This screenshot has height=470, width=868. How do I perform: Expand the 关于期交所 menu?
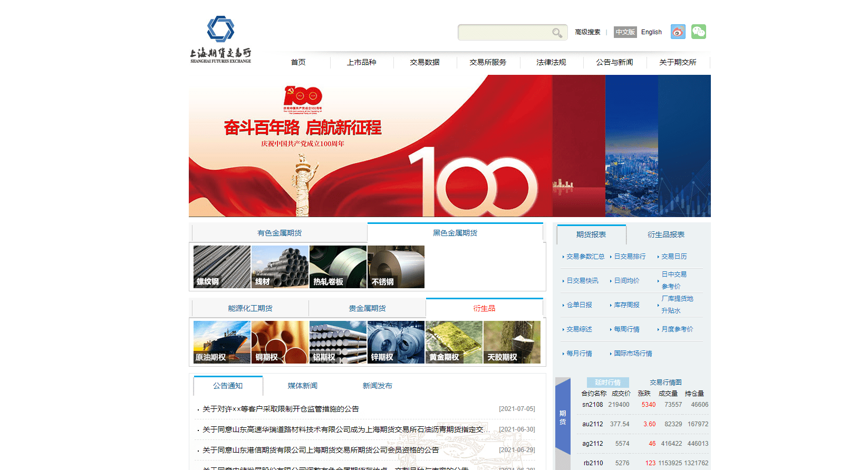tap(678, 62)
